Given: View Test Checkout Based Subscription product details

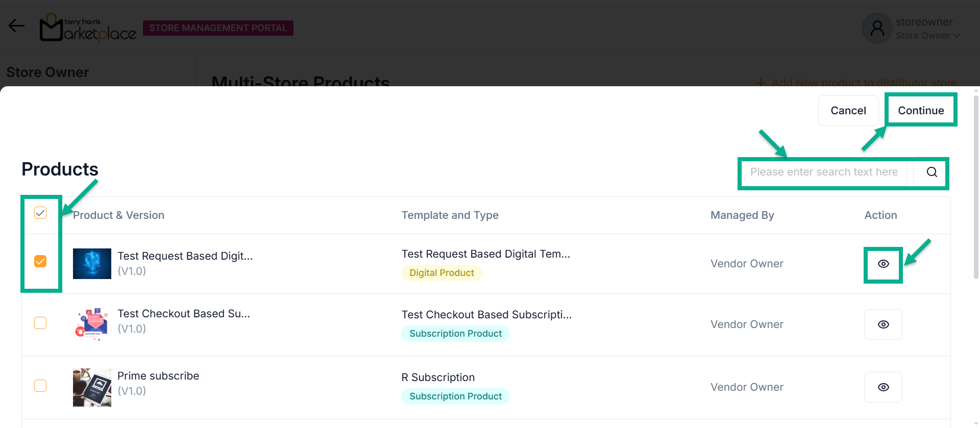Looking at the screenshot, I should pos(883,324).
